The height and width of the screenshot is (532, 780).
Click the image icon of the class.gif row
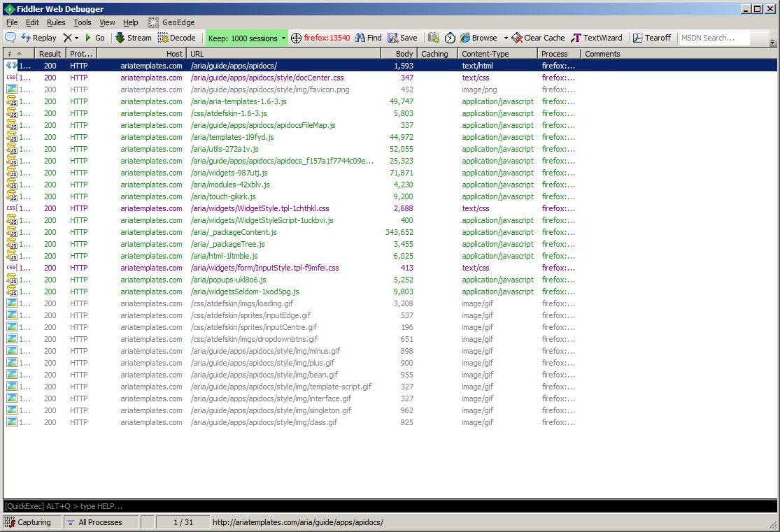(11, 422)
